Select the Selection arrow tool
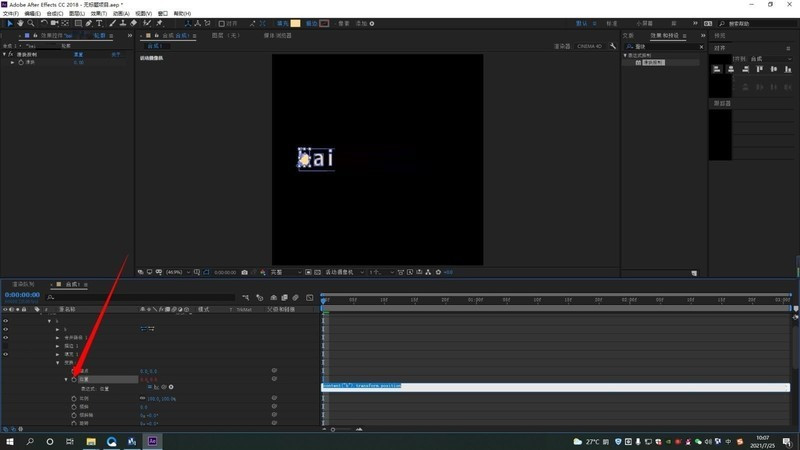The height and width of the screenshot is (450, 800). (x=10, y=23)
